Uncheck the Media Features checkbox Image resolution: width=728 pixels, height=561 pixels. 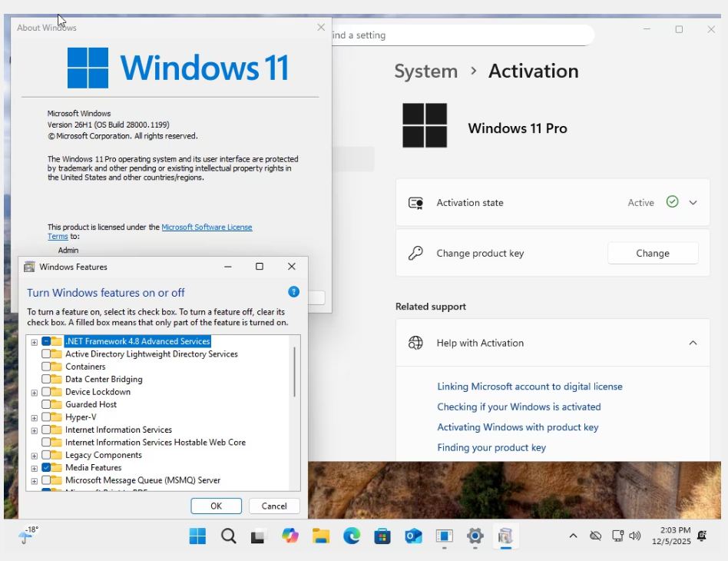[46, 467]
